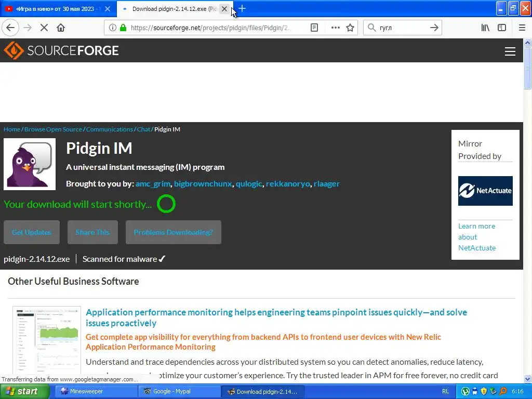This screenshot has width=532, height=399.
Task: Click the Get Updates button
Action: [32, 232]
